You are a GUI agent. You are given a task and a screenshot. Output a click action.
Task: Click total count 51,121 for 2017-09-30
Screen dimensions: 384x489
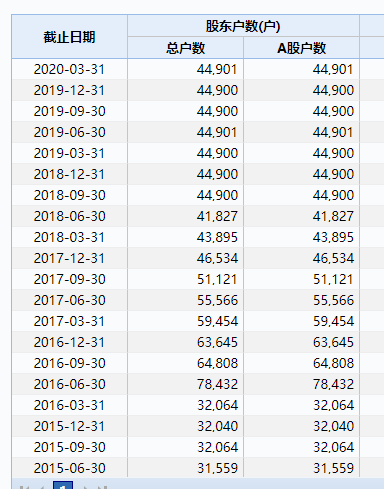point(217,279)
